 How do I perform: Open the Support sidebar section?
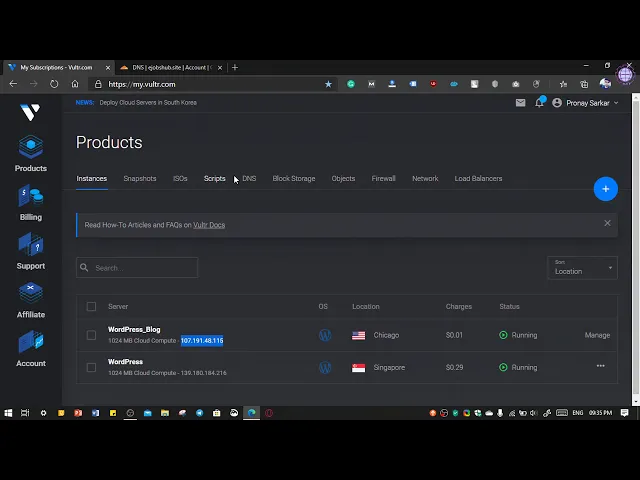point(31,251)
